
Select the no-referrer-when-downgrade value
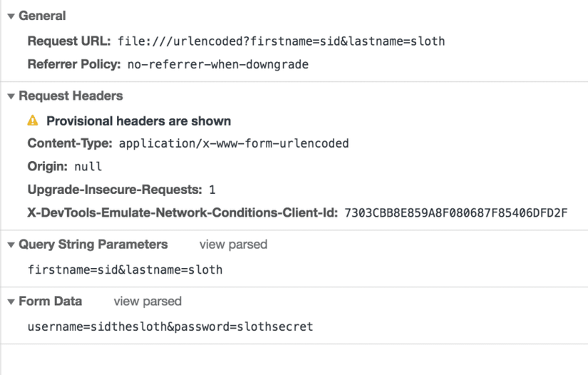point(218,64)
